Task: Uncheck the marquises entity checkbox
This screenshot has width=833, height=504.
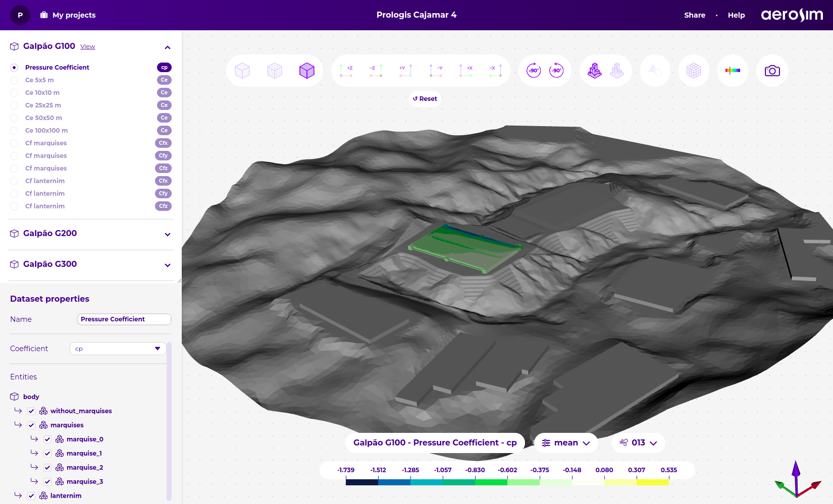Action: [31, 425]
